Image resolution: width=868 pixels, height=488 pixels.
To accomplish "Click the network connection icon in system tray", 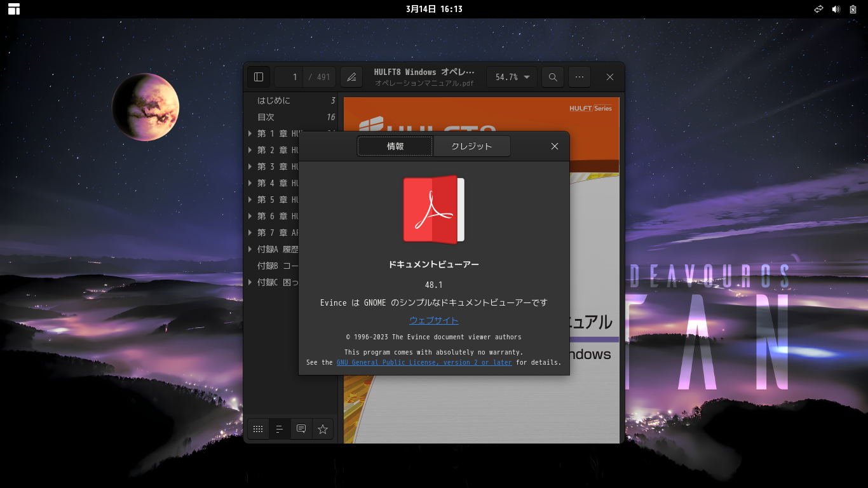I will [x=819, y=9].
